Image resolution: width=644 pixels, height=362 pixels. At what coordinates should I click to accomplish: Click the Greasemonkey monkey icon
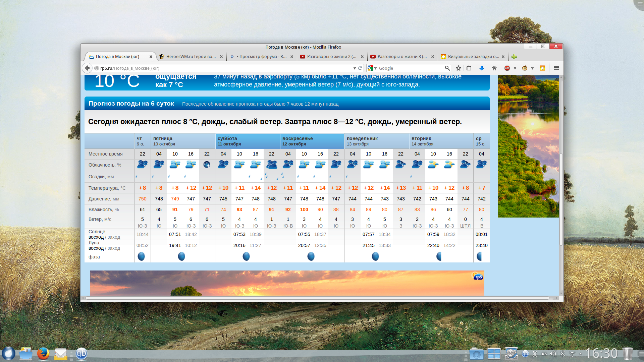pos(525,68)
